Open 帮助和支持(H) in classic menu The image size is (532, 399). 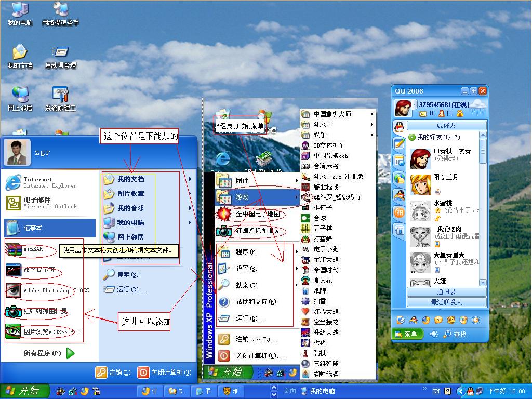tap(257, 302)
